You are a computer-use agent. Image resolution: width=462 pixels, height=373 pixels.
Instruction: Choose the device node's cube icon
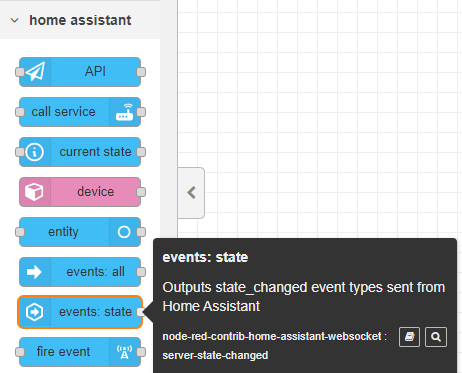point(34,192)
